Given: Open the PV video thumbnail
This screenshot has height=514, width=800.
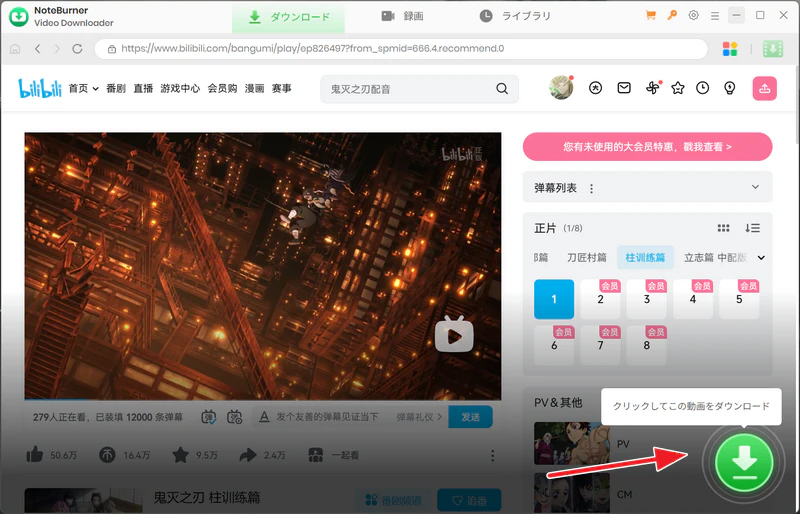Looking at the screenshot, I should point(572,443).
